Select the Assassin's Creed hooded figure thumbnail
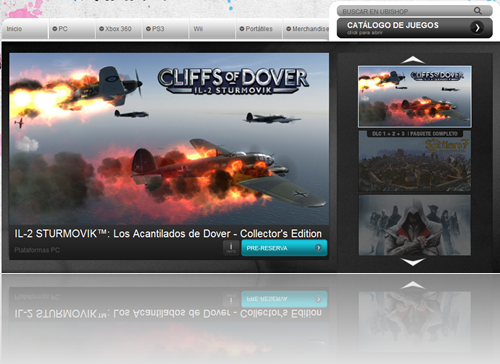 (415, 225)
